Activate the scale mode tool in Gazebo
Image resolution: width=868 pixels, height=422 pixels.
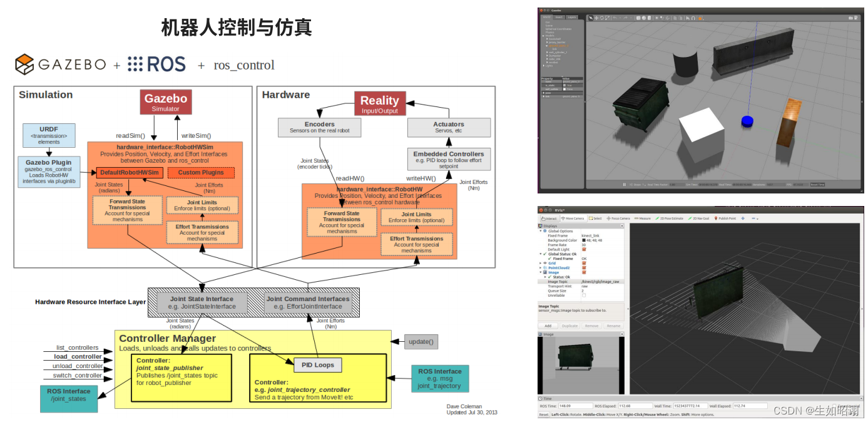pos(608,18)
